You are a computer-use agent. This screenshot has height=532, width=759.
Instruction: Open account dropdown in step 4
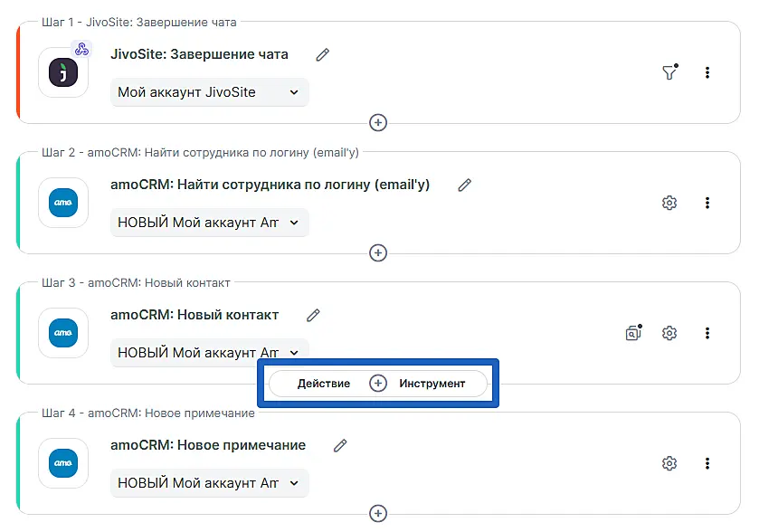[210, 483]
